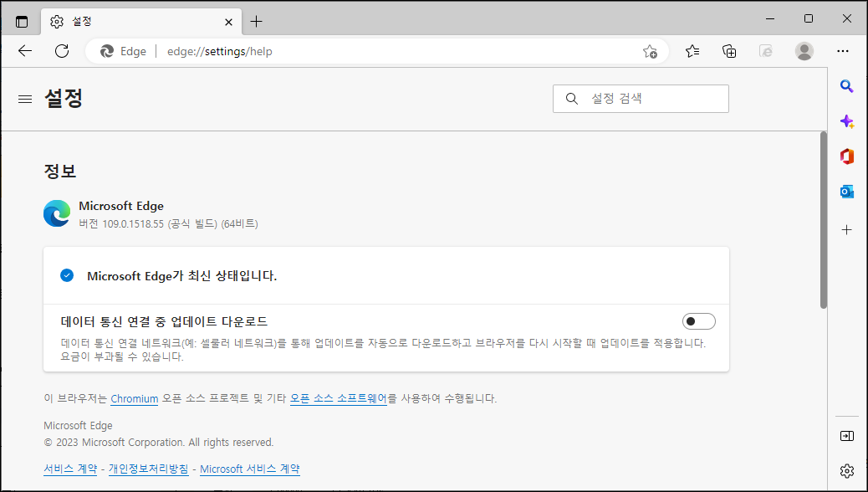The height and width of the screenshot is (492, 868).
Task: Click the Microsoft Edge logo
Action: point(57,213)
